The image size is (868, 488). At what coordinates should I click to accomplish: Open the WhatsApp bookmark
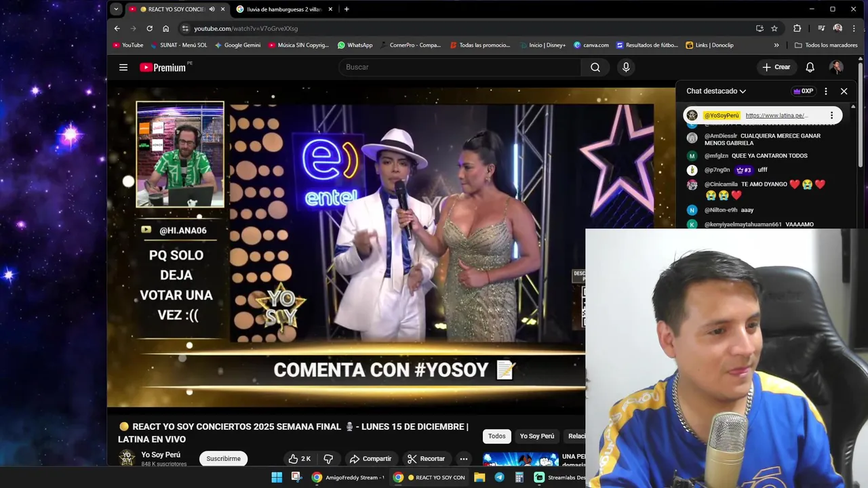point(355,45)
